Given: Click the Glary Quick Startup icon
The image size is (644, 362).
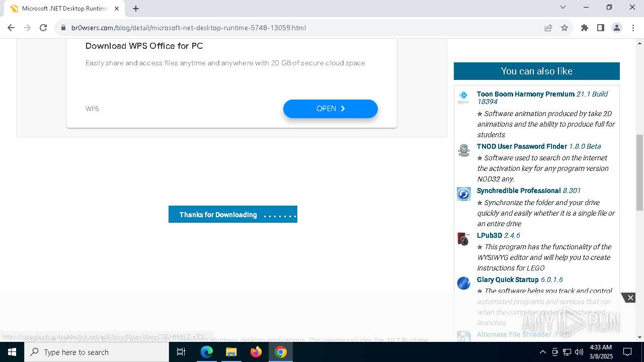Looking at the screenshot, I should (463, 283).
